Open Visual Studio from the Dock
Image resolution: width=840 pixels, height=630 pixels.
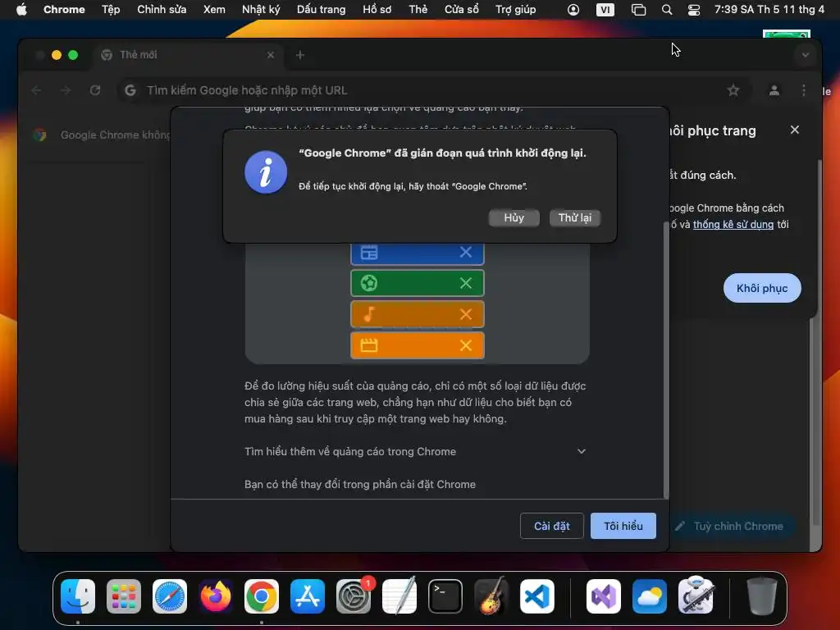[604, 596]
